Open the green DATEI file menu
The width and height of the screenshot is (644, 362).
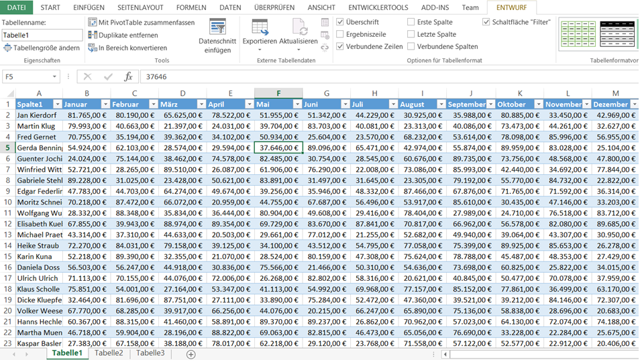[x=16, y=7]
